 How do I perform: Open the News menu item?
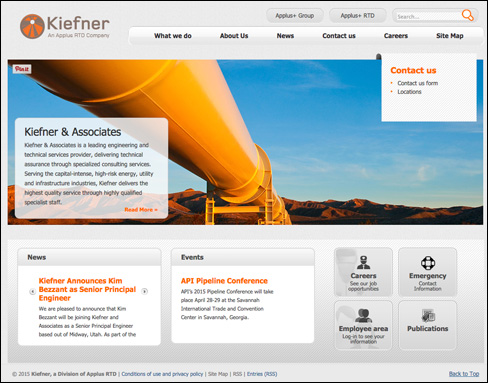pyautogui.click(x=285, y=36)
